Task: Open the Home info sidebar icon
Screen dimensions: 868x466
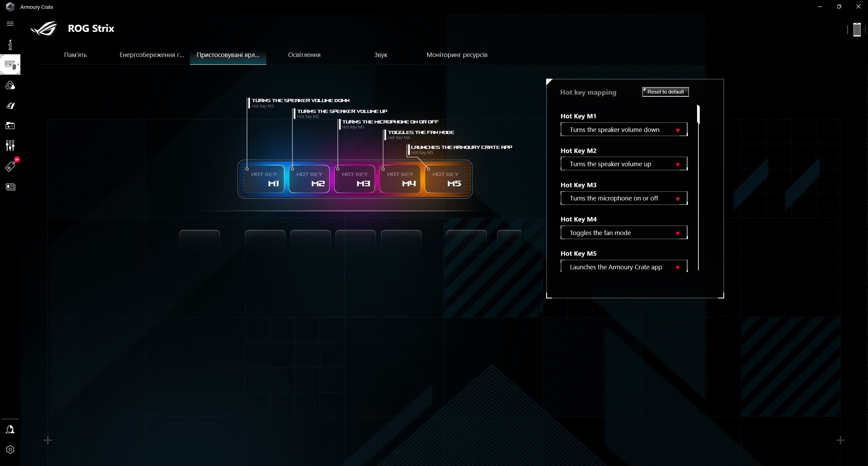Action: coord(10,45)
